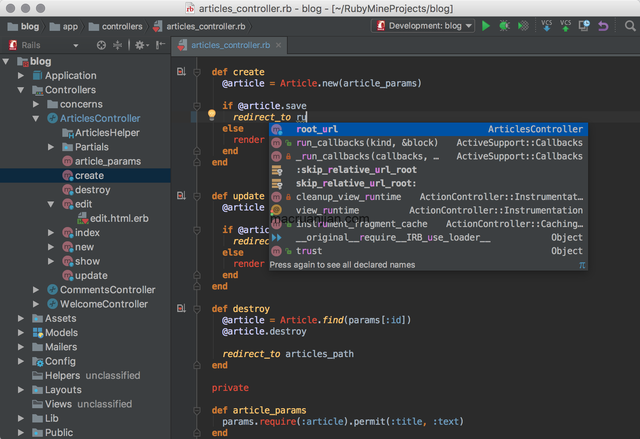Choose root_url from the completion list
Image resolution: width=640 pixels, height=439 pixels.
pos(317,129)
